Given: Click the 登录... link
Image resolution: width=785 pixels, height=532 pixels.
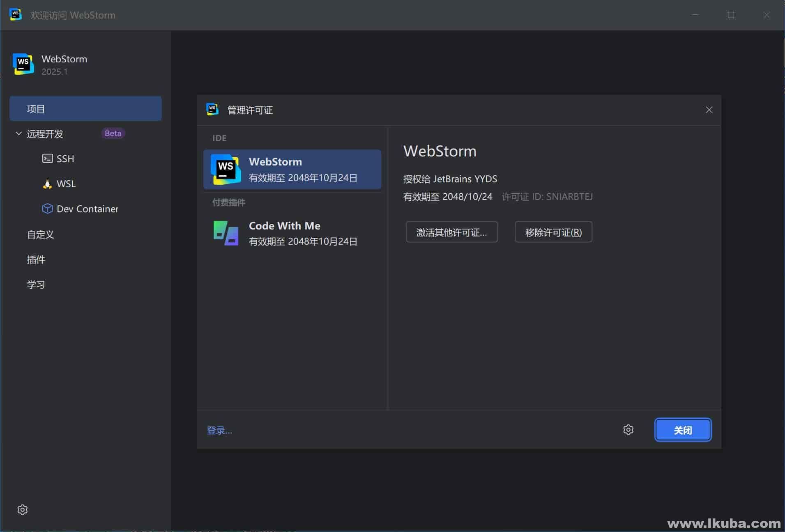Looking at the screenshot, I should [219, 430].
